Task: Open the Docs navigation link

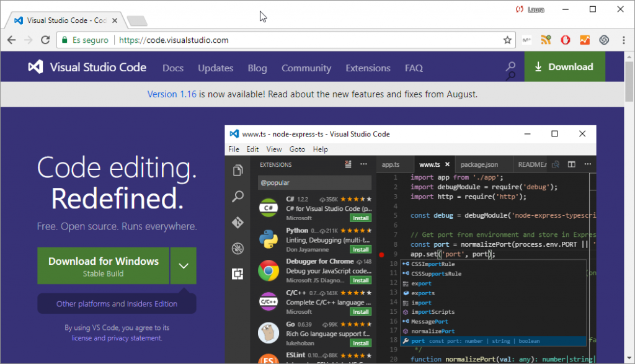Action: click(x=173, y=68)
